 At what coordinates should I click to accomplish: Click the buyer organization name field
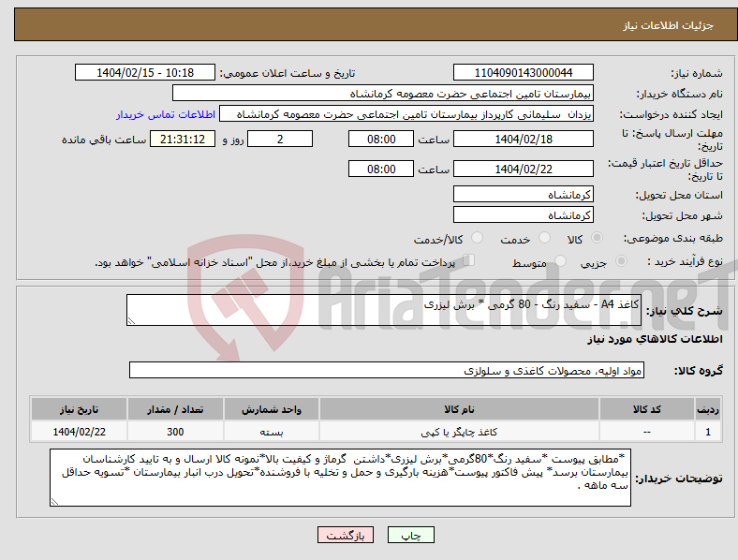point(383,93)
